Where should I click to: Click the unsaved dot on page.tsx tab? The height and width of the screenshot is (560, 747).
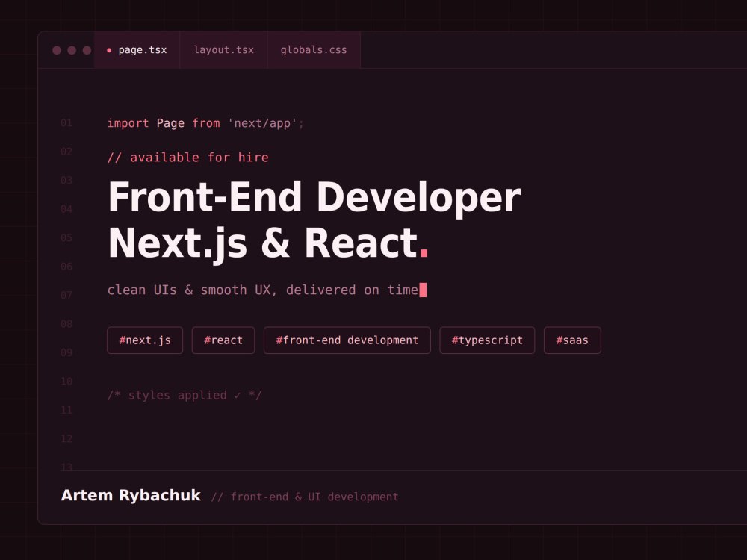tap(109, 50)
